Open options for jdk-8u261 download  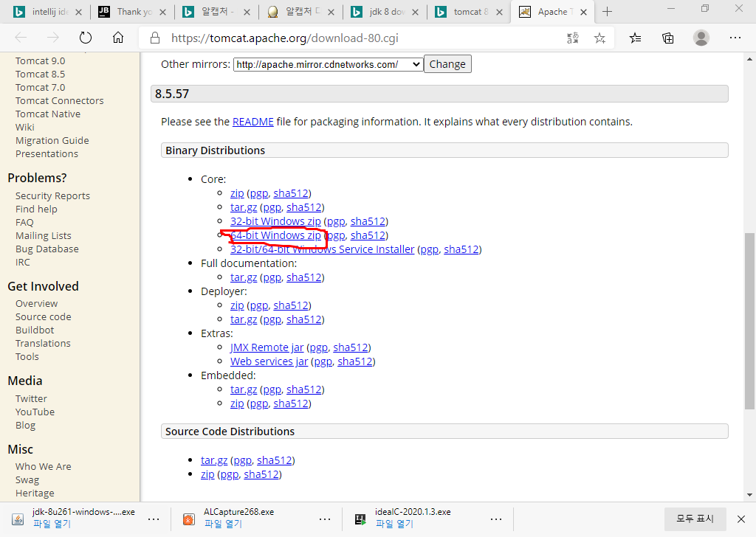pos(154,519)
